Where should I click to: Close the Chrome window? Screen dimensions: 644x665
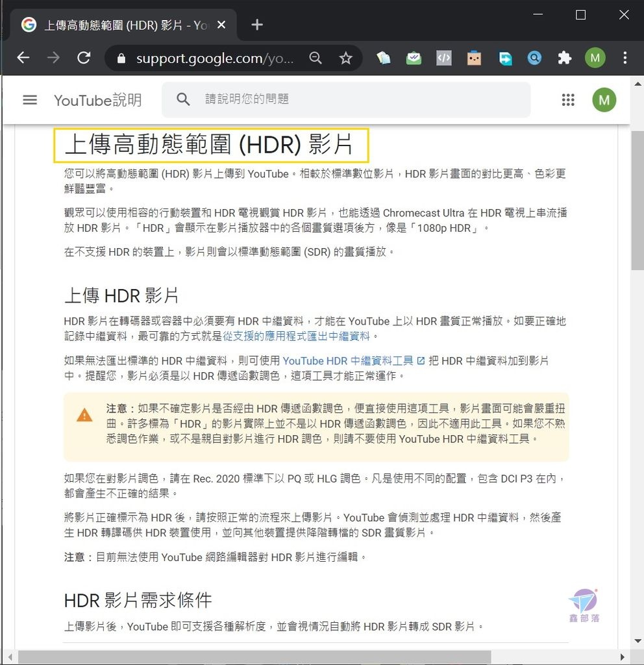[624, 15]
